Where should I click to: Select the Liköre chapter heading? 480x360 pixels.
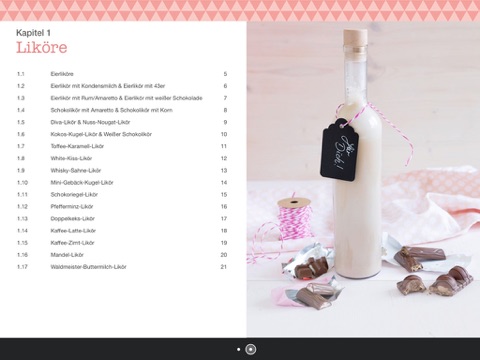[x=42, y=47]
